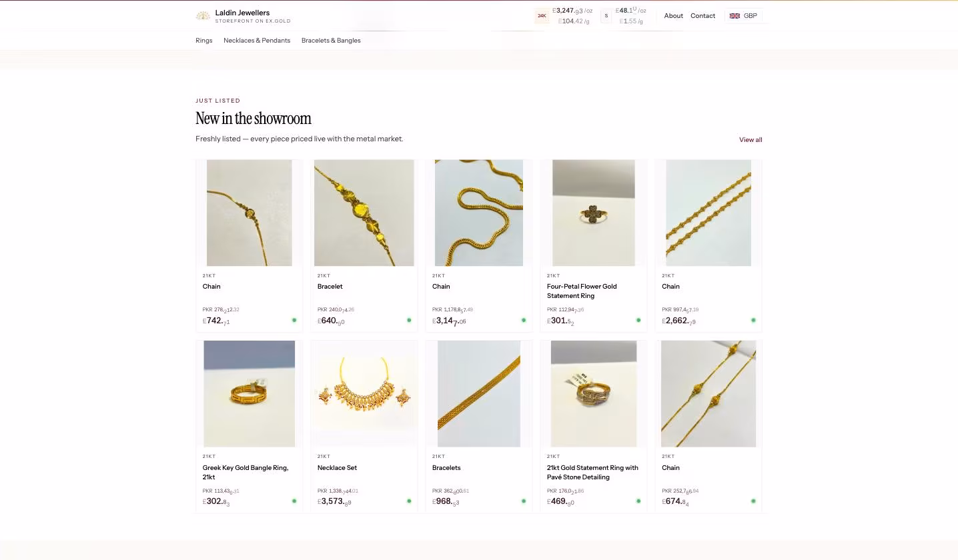This screenshot has height=560, width=958.
Task: Click the 'Bracelet' title priced £640
Action: coord(330,286)
